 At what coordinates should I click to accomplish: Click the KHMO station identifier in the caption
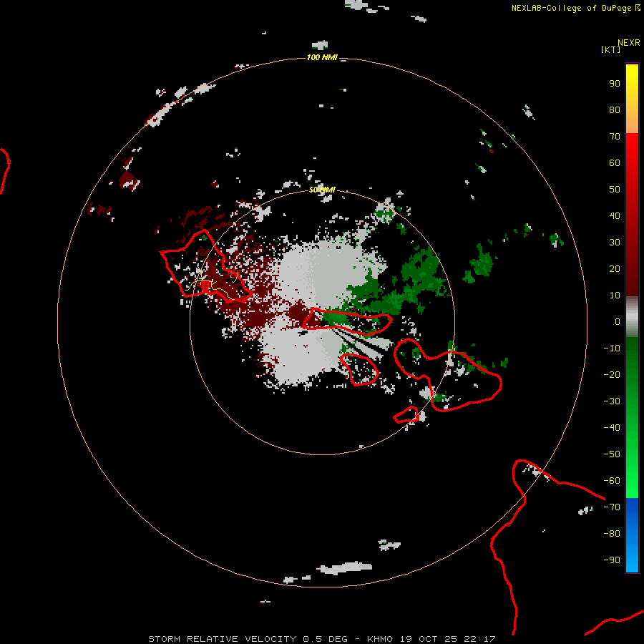tap(380, 639)
